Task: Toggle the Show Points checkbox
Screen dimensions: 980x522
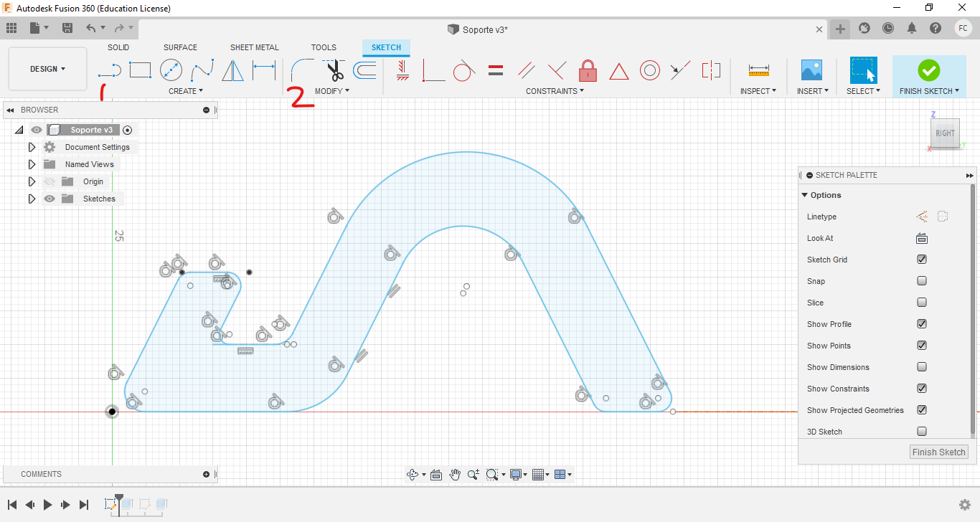Action: point(922,346)
